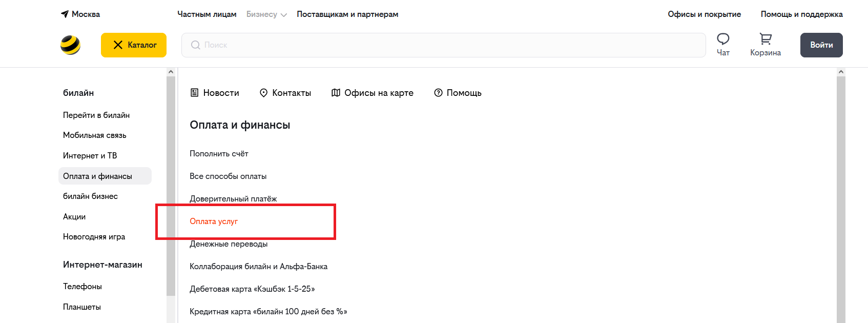The width and height of the screenshot is (868, 323).
Task: Expand the Бизнесу dropdown chevron
Action: click(284, 15)
